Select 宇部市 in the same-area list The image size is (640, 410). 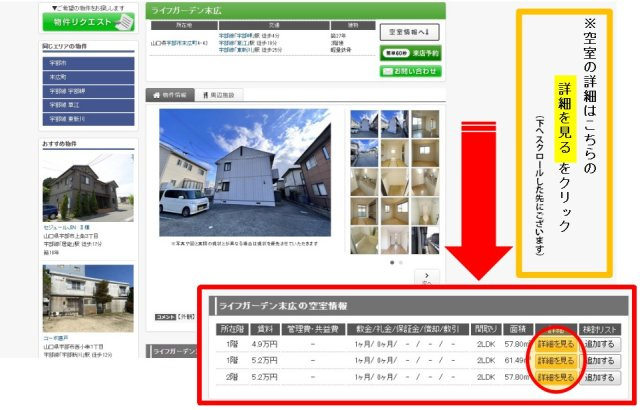[88, 62]
